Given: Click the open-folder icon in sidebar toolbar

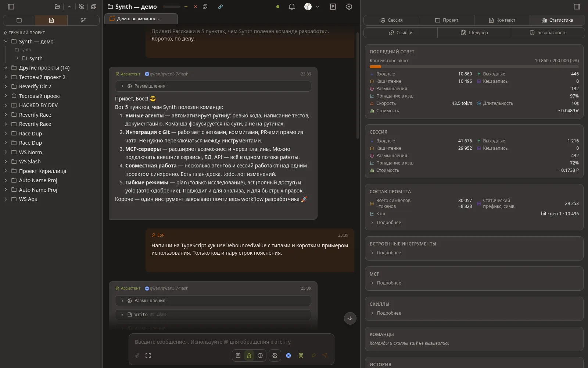Looking at the screenshot, I should (57, 7).
